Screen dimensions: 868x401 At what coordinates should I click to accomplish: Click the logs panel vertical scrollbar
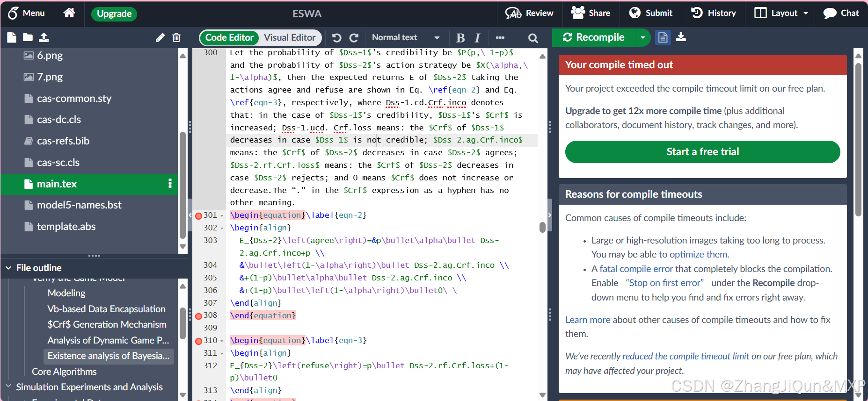(x=858, y=140)
